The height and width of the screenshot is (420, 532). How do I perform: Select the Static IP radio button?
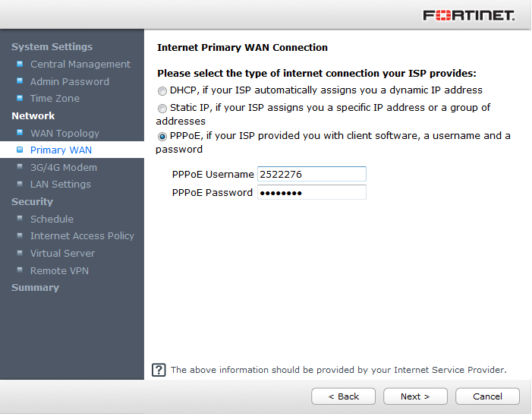(x=162, y=108)
